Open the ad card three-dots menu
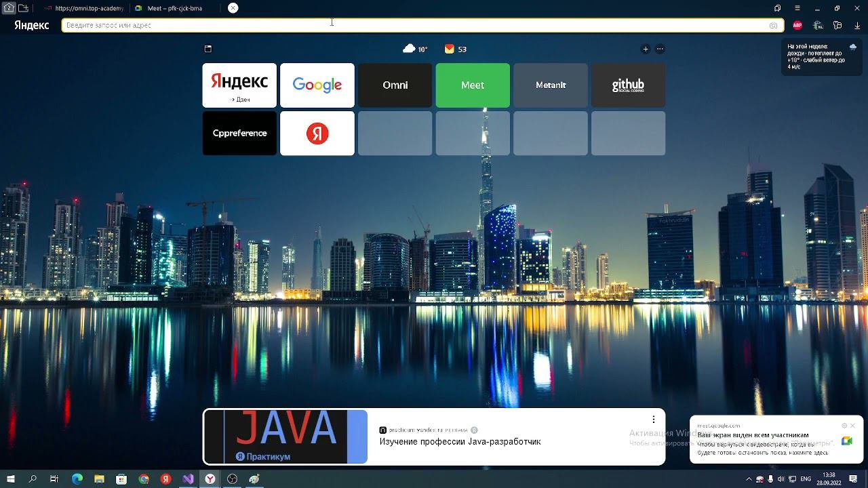This screenshot has height=488, width=868. 653,420
